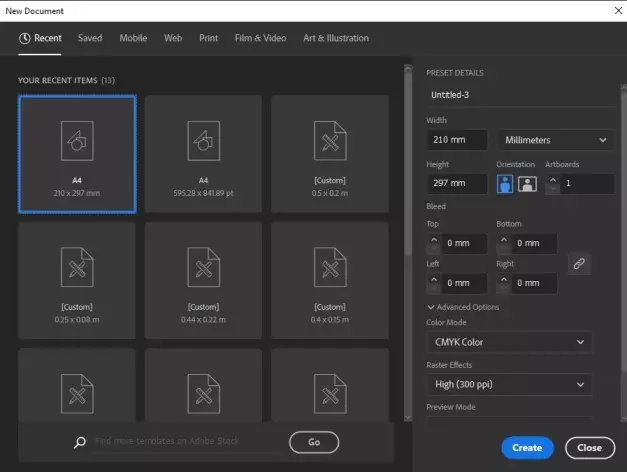Switch to the Mobile tab
Screen dimensions: 627x472
[x=133, y=38]
